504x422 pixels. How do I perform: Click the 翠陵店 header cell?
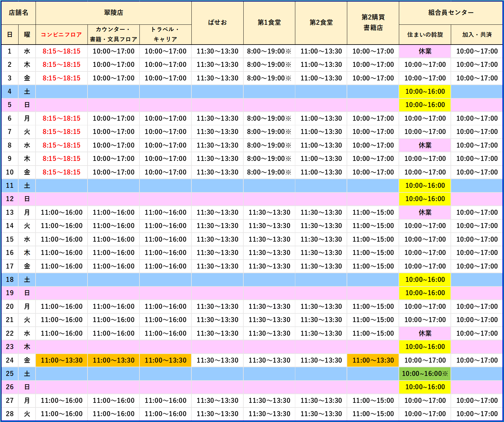tap(113, 13)
